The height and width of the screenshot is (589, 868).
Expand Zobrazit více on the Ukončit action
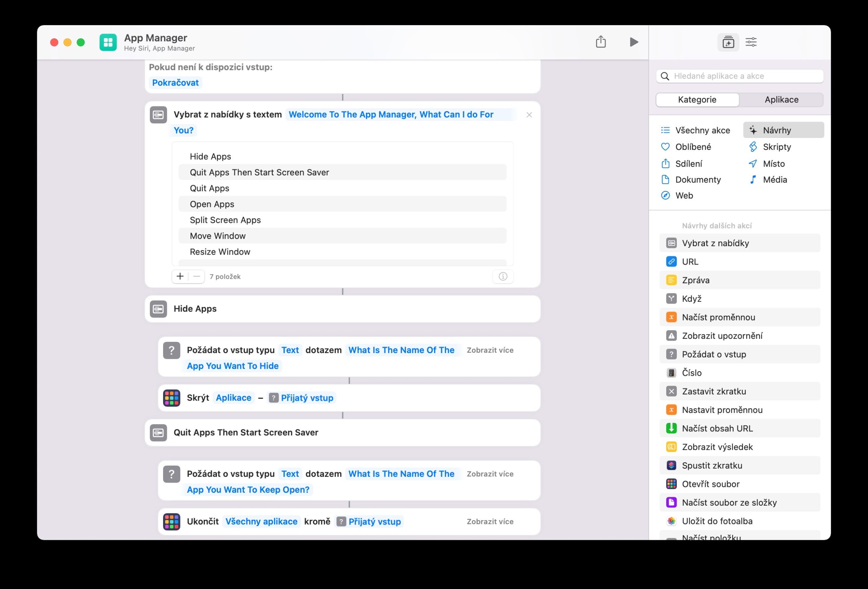click(x=490, y=522)
